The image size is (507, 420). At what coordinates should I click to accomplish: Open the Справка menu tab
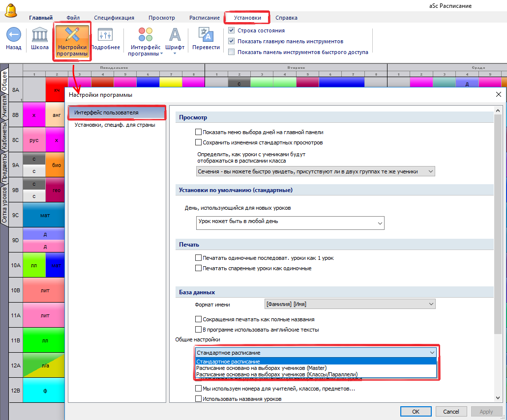[x=286, y=18]
